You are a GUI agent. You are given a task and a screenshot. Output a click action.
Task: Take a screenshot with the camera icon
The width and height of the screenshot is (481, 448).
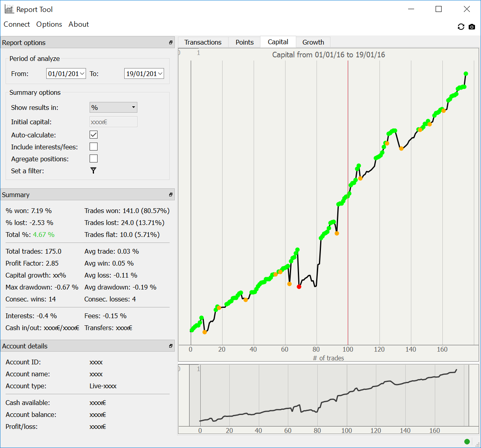(472, 27)
